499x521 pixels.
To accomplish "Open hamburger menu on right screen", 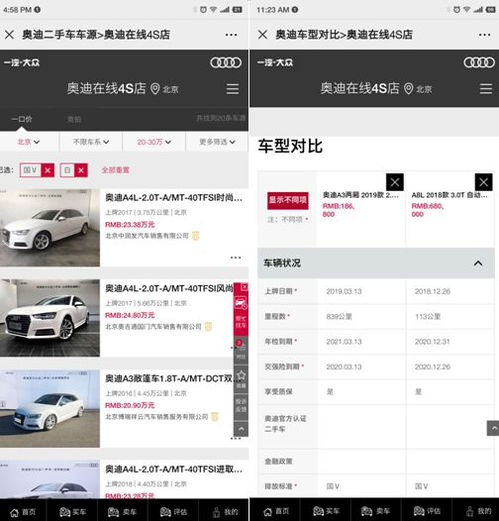I will pyautogui.click(x=486, y=89).
